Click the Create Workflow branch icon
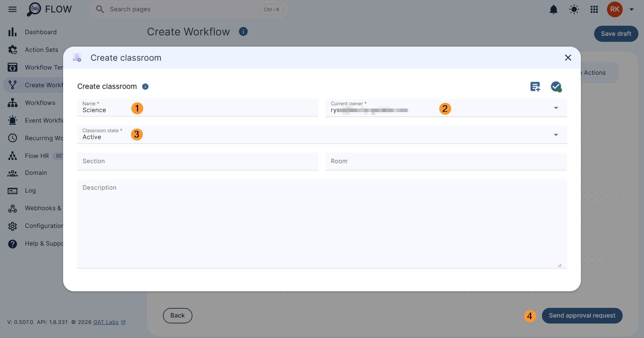This screenshot has width=644, height=338. [x=12, y=85]
